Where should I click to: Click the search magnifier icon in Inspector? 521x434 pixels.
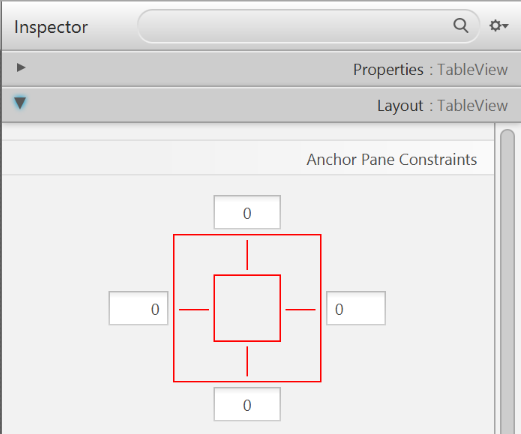tap(461, 26)
